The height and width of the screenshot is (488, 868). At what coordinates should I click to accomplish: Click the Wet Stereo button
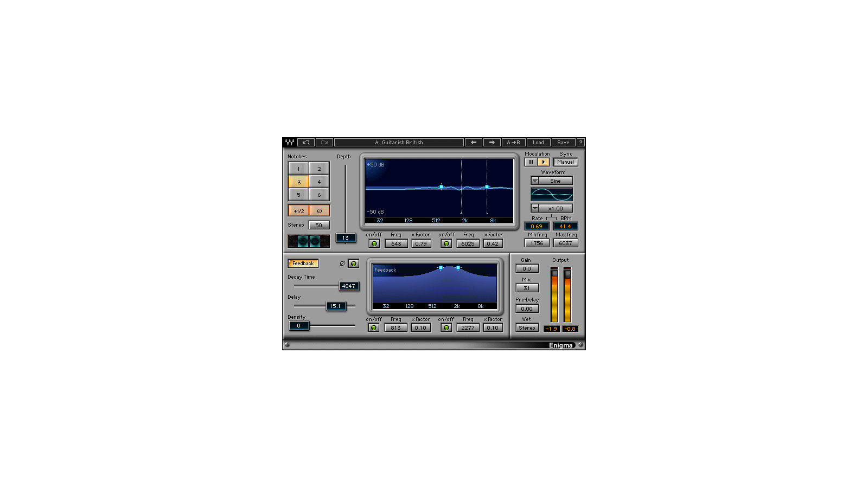(527, 328)
